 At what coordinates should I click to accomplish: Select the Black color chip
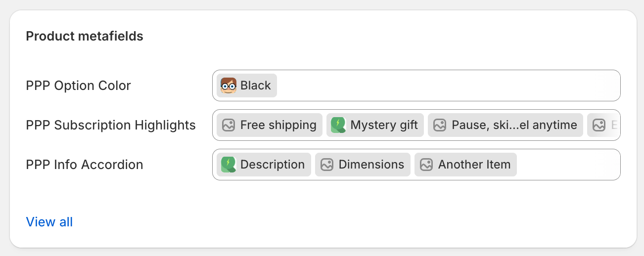click(255, 85)
